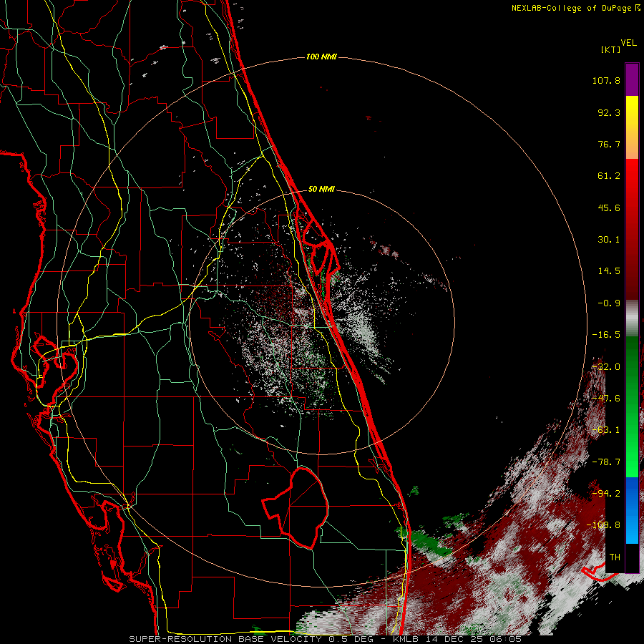
Task: Click the 50 NMI range ring label
Action: click(321, 189)
